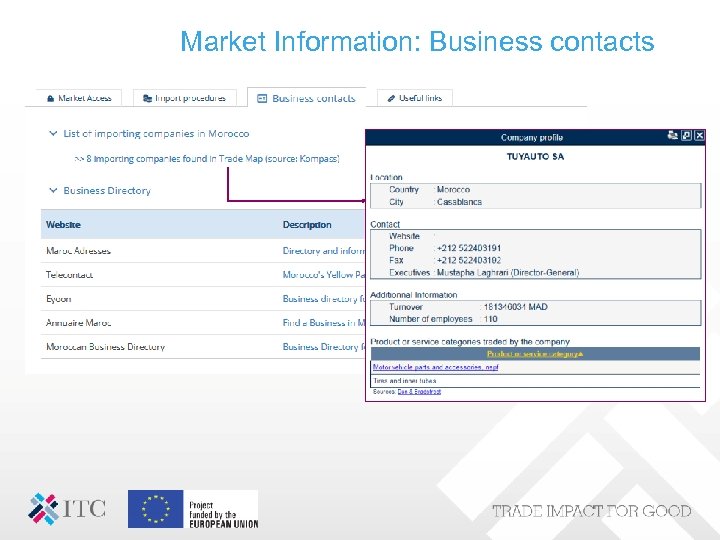Screen dimensions: 720x540
Task: Click the phone number +212 522403191
Action: coord(469,248)
